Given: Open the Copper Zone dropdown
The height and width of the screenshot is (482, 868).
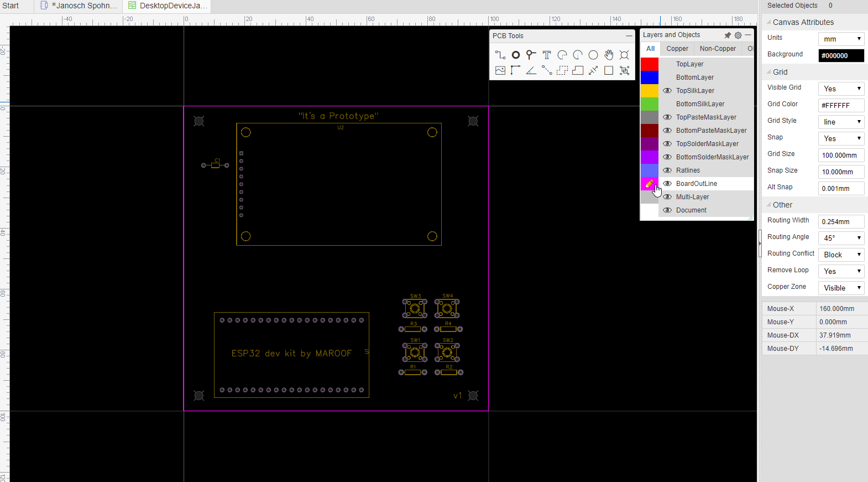Looking at the screenshot, I should click(841, 288).
